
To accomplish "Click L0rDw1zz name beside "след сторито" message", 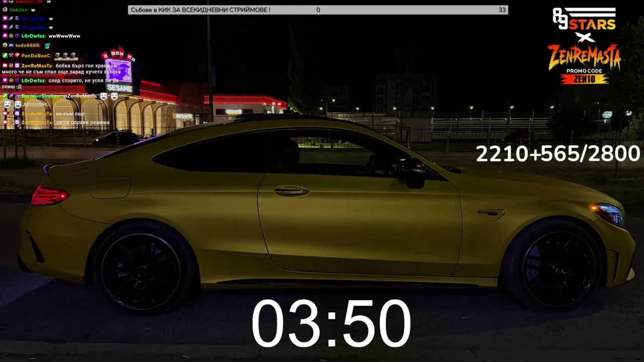I will (33, 80).
